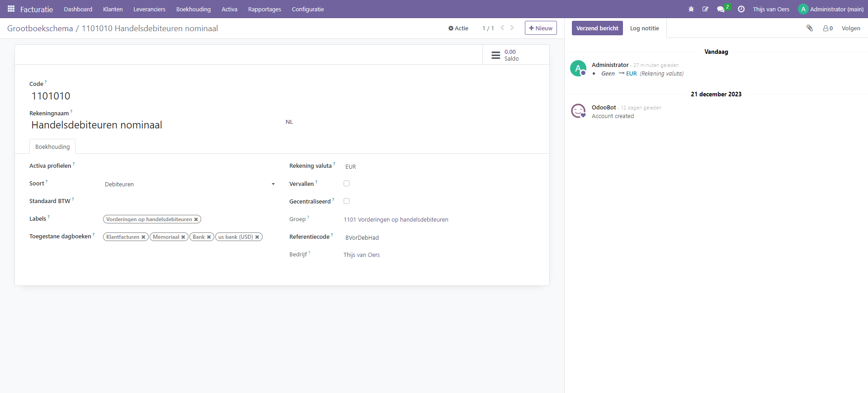The height and width of the screenshot is (393, 868).
Task: Toggle the Vervallen checkbox
Action: (346, 184)
